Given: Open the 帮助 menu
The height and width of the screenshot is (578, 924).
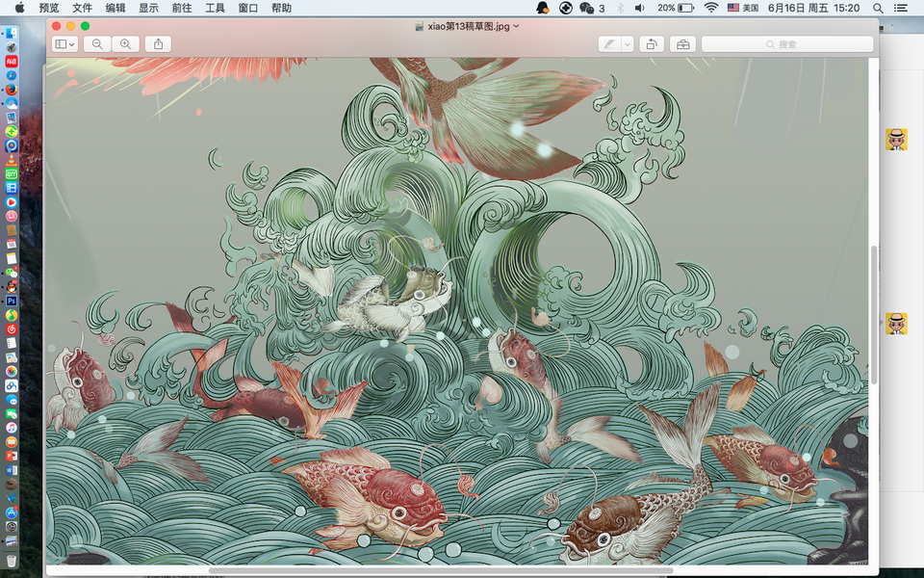Looking at the screenshot, I should 282,8.
